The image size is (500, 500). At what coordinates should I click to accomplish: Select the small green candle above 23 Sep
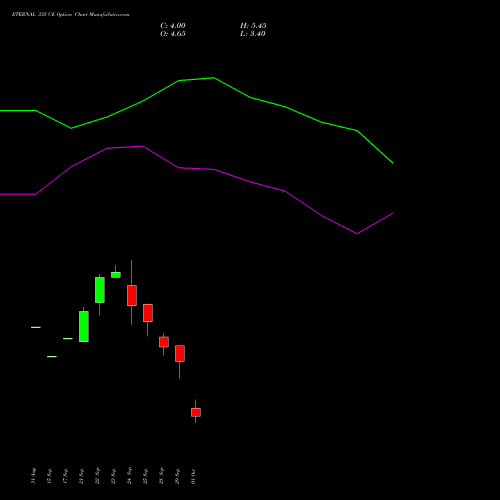(116, 275)
